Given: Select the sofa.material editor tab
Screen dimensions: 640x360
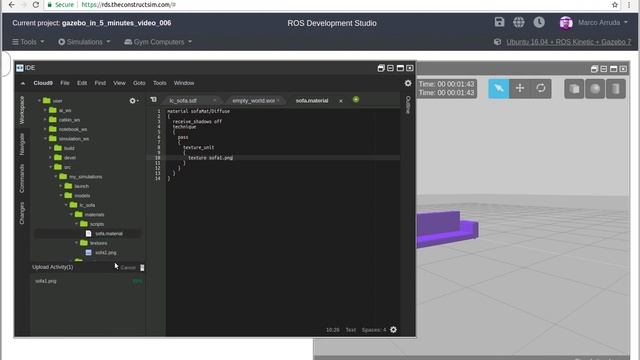Looking at the screenshot, I should click(x=312, y=100).
